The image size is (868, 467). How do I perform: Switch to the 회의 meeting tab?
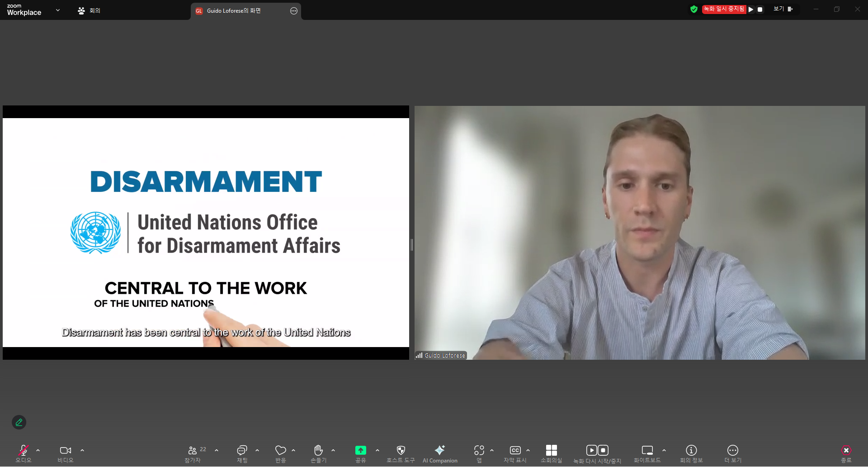tap(89, 10)
